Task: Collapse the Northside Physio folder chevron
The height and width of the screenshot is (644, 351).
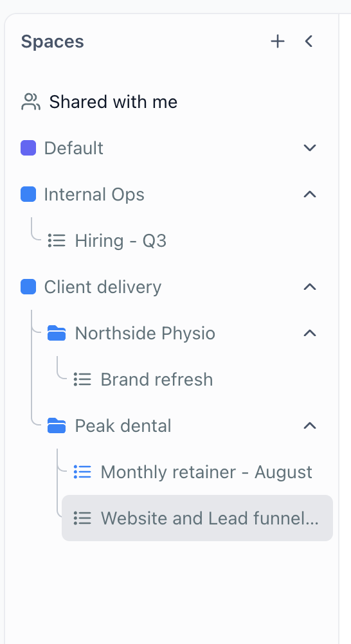Action: click(x=309, y=333)
